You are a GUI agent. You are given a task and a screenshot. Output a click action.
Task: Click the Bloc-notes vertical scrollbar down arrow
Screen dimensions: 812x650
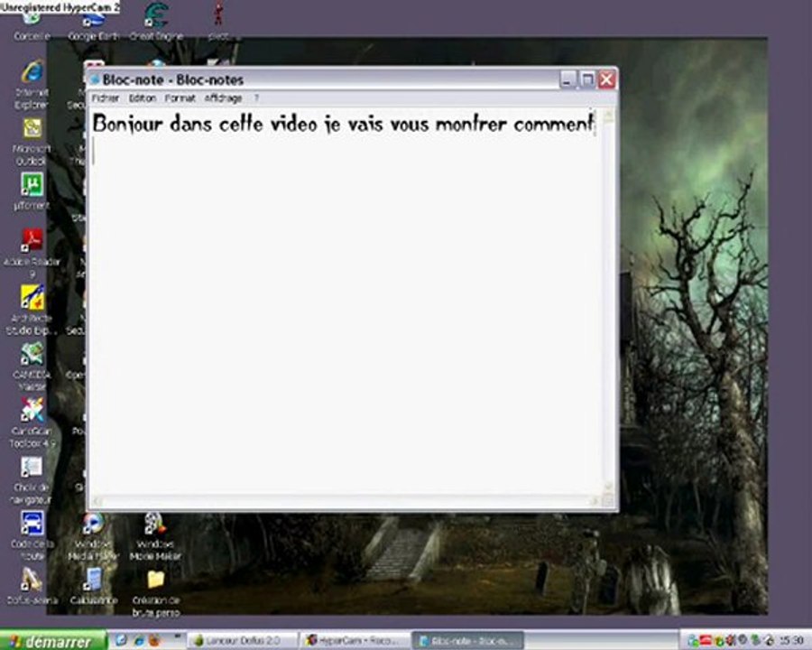608,487
